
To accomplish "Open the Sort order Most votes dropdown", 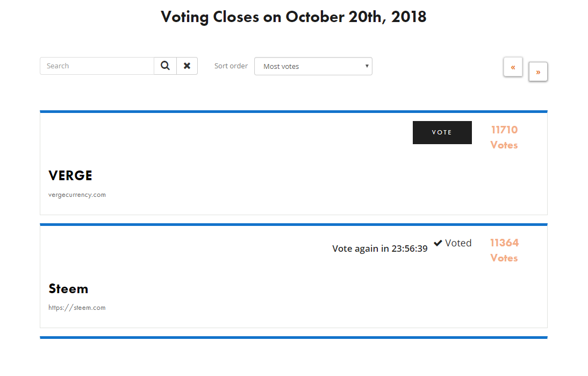I will pyautogui.click(x=313, y=66).
